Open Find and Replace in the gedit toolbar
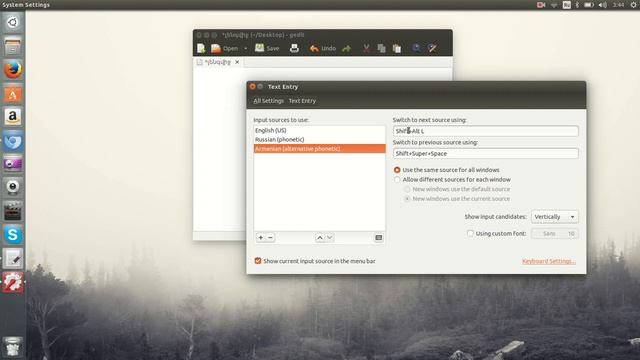640x360 pixels. 432,48
